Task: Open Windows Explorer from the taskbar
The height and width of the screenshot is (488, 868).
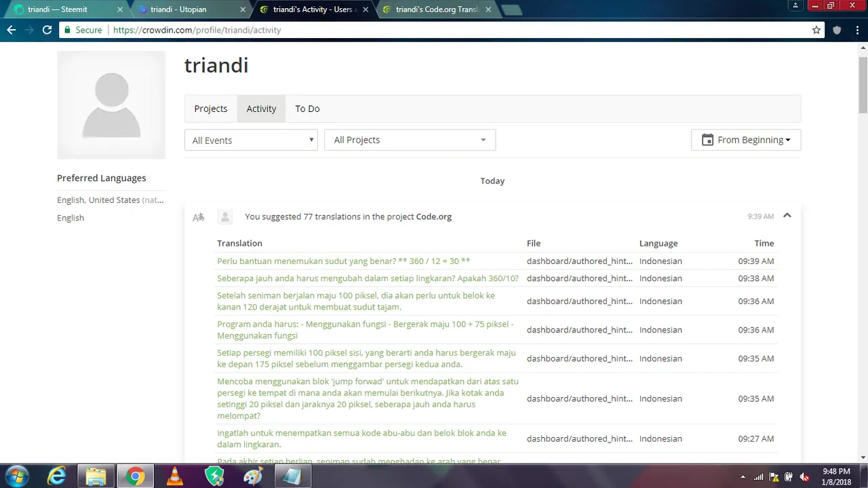Action: 96,476
